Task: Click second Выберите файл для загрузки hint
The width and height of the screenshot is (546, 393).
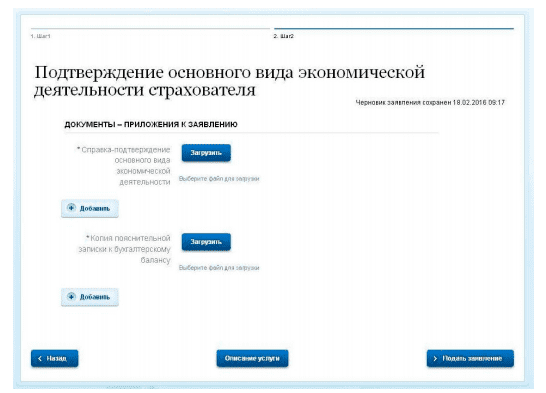Action: (x=219, y=268)
